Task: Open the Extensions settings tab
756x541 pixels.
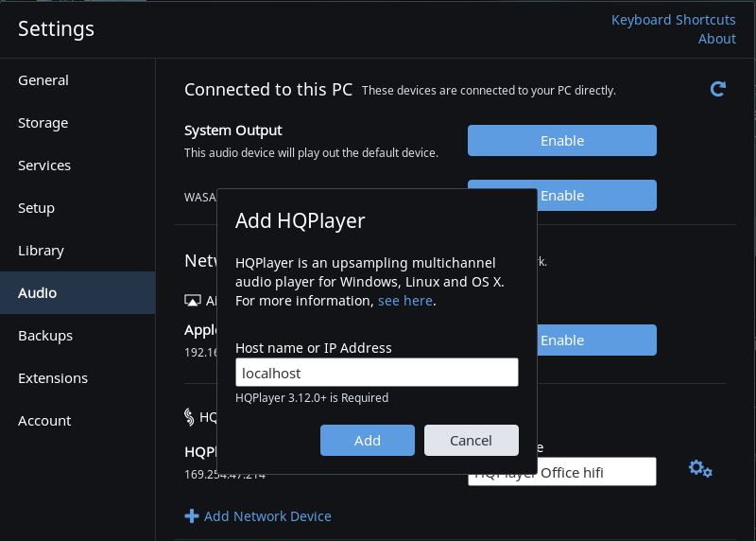Action: [77, 377]
